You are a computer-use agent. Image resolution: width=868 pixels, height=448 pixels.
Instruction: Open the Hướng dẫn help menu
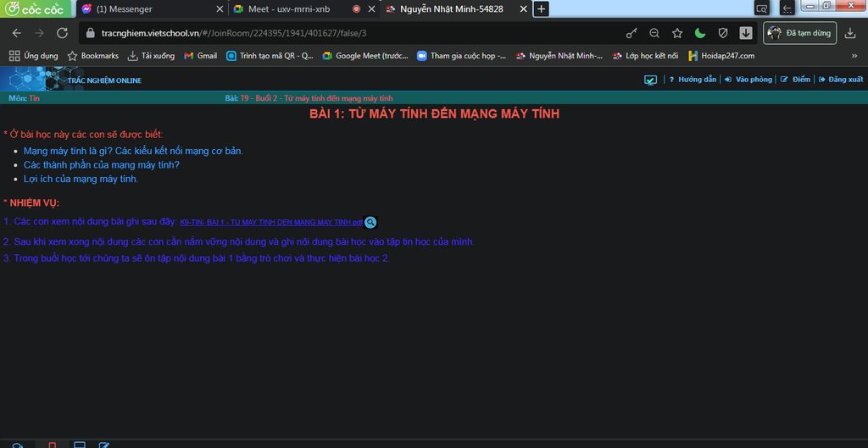693,80
